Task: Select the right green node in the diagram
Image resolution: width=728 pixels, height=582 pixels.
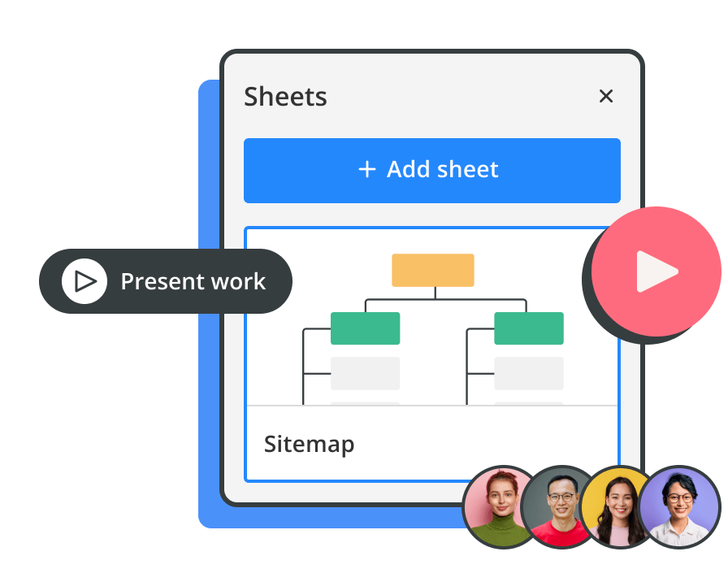Action: coord(528,328)
